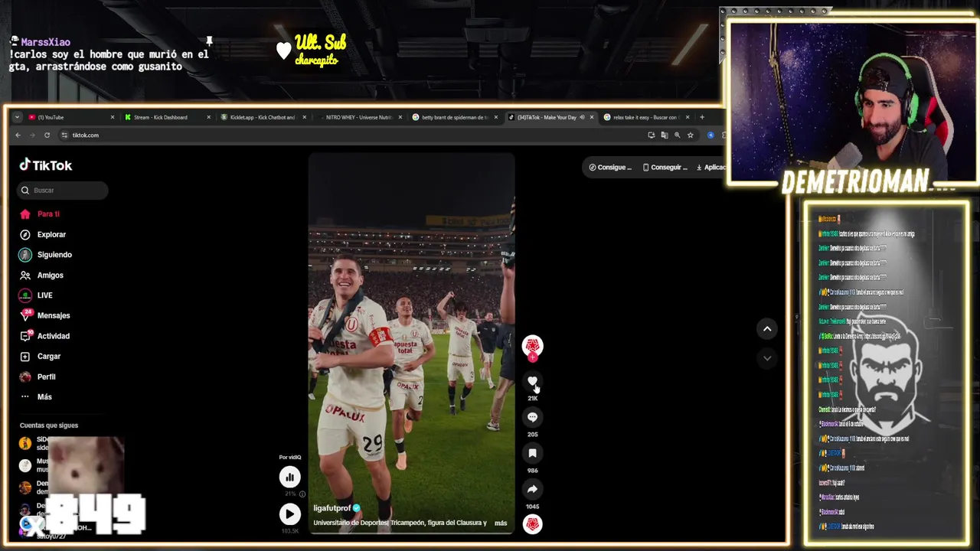Image resolution: width=980 pixels, height=551 pixels.
Task: Open browser zoom magnifier icon
Action: point(677,135)
